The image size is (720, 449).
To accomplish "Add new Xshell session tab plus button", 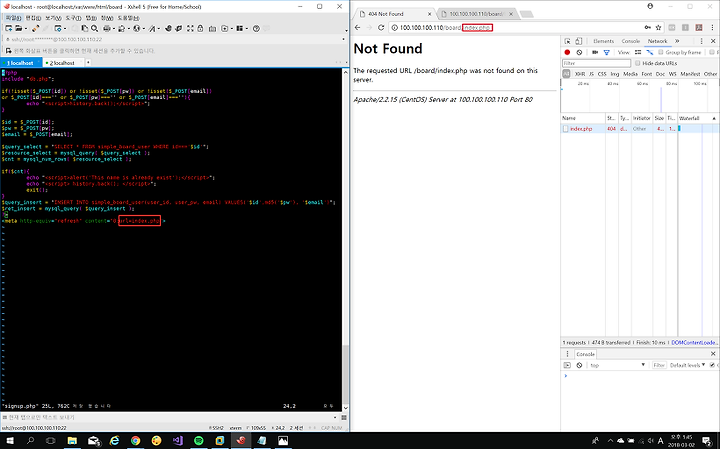I will 88,62.
